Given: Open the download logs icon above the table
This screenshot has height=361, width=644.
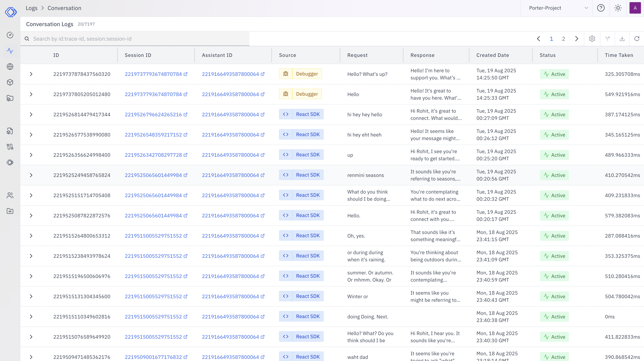Looking at the screenshot, I should 622,38.
